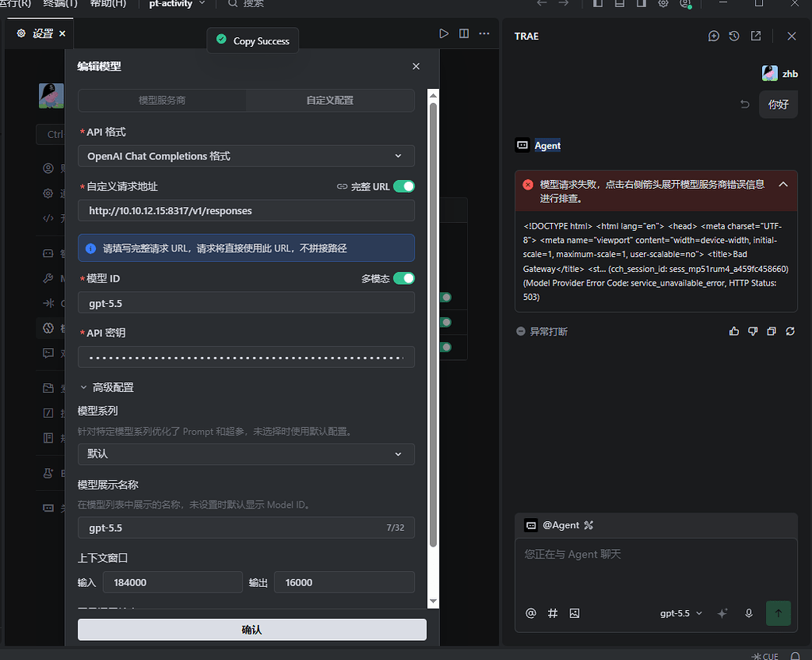The width and height of the screenshot is (812, 660).
Task: Click the 模型展示名称 input field
Action: coord(246,528)
